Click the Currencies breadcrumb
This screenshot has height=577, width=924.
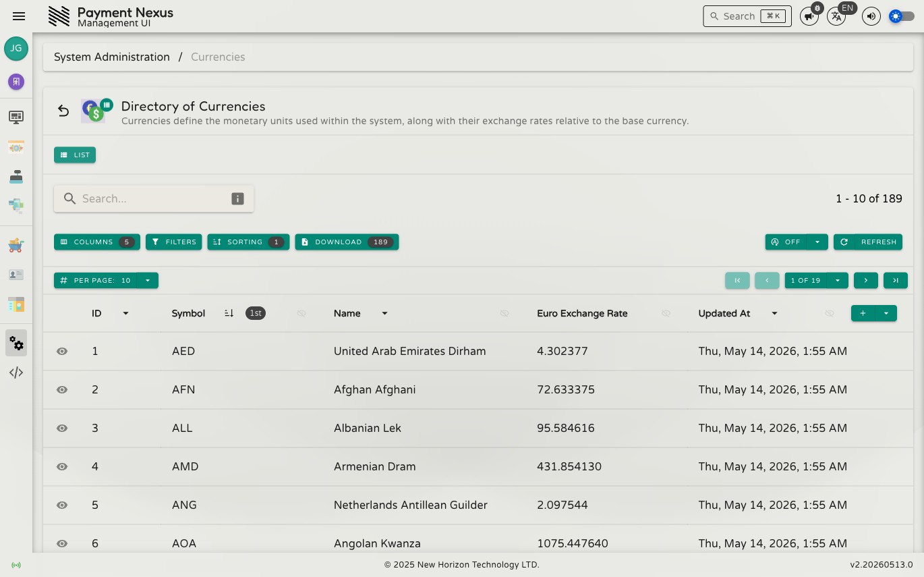coord(218,57)
